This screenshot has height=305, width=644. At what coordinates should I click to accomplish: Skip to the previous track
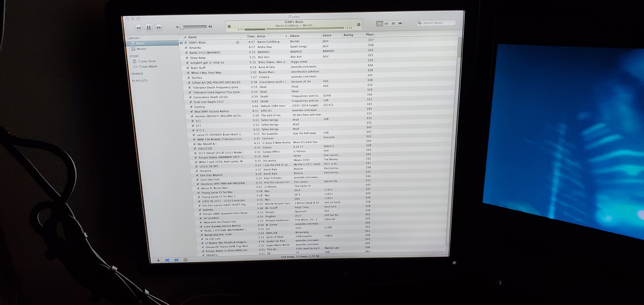[x=138, y=28]
